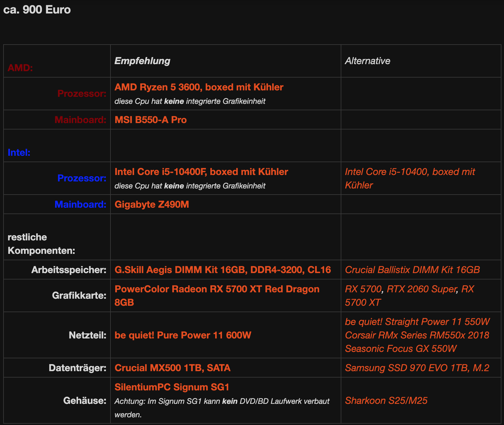This screenshot has height=425, width=504.
Task: Open be quiet! Pure Power 11 600W link
Action: pos(183,335)
